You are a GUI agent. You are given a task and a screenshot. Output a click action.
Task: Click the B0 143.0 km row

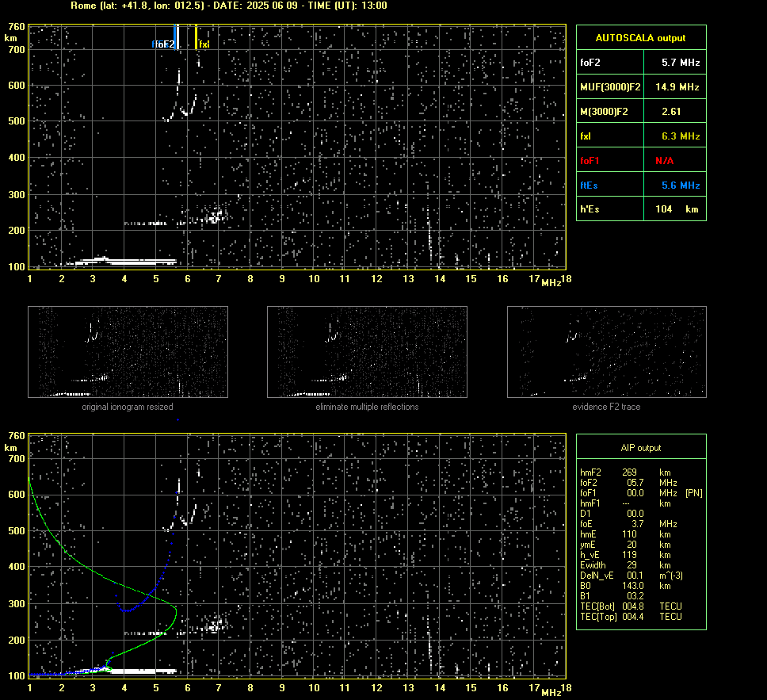(x=625, y=586)
